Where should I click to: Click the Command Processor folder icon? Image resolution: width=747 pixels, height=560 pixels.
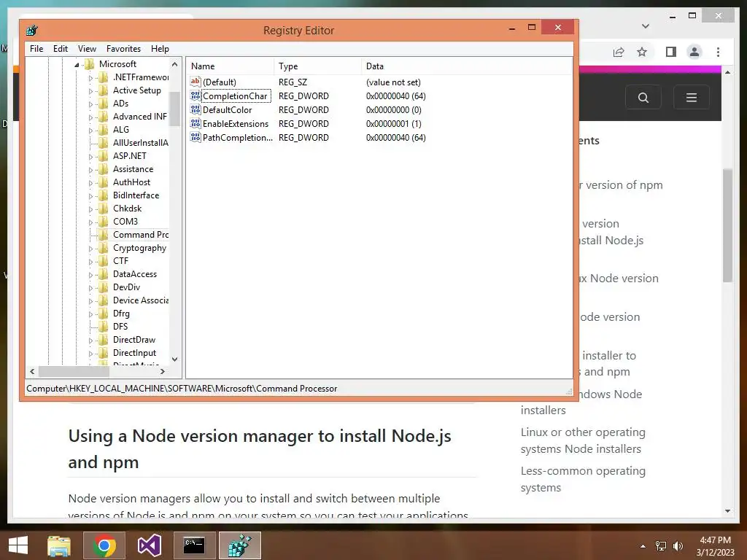(104, 234)
